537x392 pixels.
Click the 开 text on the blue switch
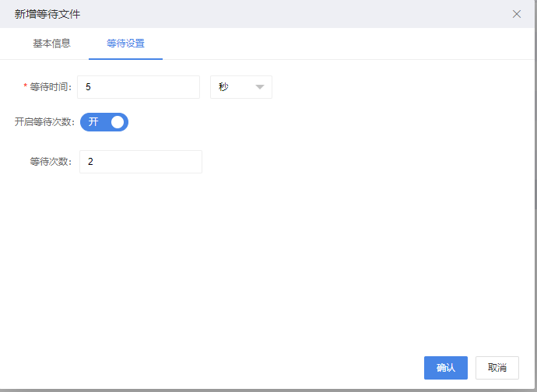click(93, 122)
